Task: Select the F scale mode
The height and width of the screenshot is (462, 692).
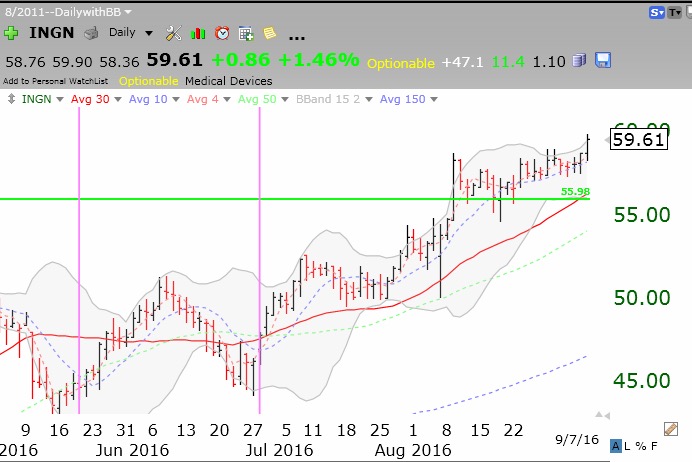Action: click(654, 446)
